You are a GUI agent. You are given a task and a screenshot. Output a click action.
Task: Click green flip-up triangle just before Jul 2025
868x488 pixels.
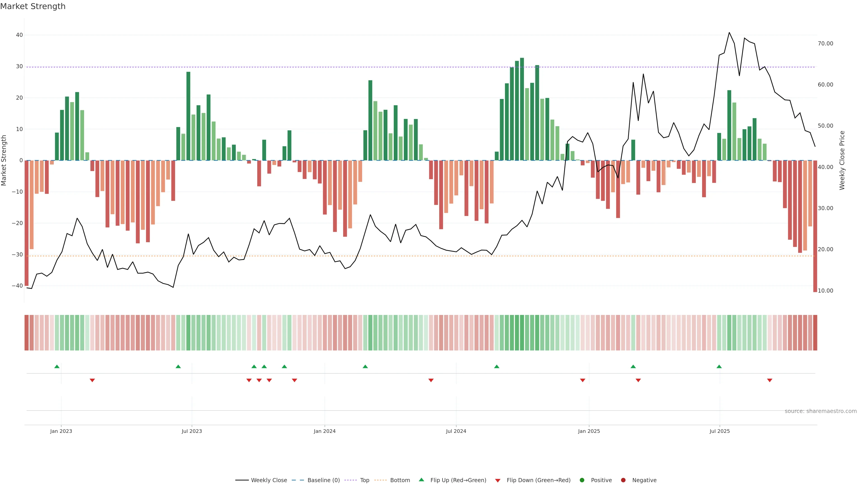[719, 366]
